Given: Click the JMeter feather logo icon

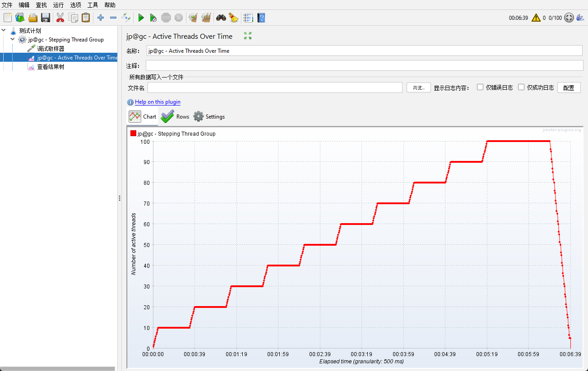Looking at the screenshot, I should pyautogui.click(x=580, y=18).
